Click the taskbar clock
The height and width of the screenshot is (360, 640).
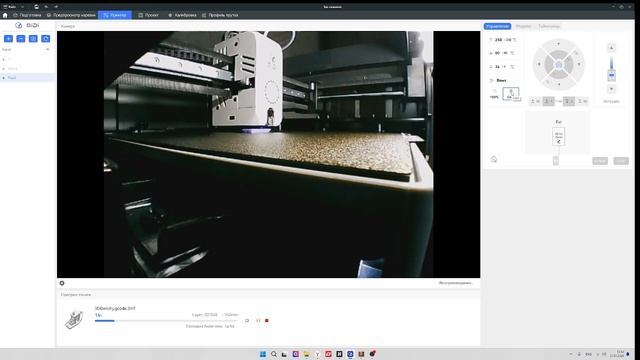pos(617,354)
